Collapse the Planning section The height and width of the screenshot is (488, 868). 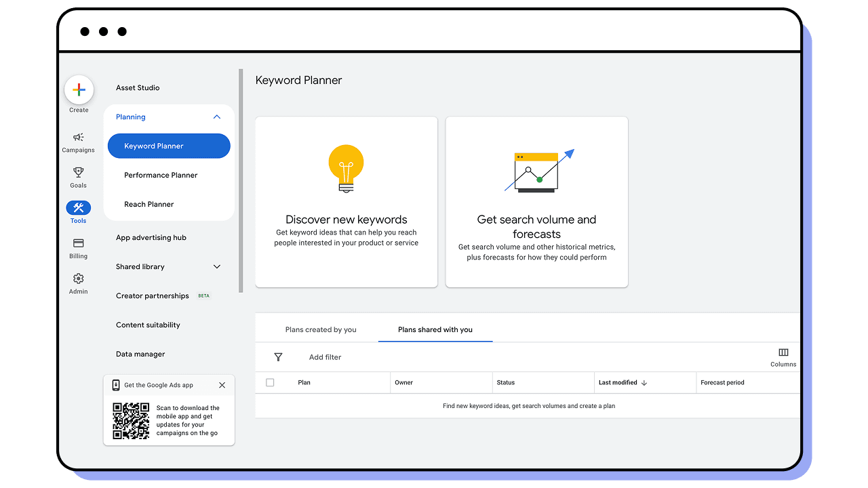coord(216,117)
